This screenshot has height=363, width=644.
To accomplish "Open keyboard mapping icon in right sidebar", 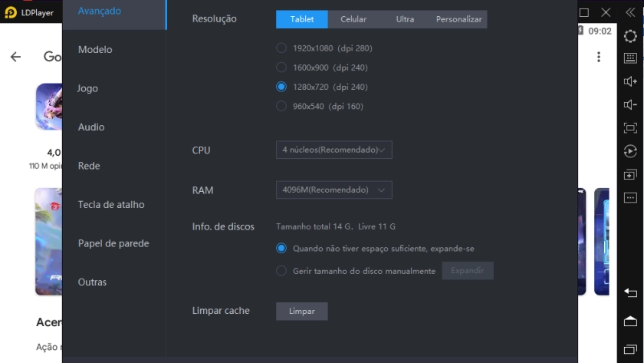I will pyautogui.click(x=630, y=58).
